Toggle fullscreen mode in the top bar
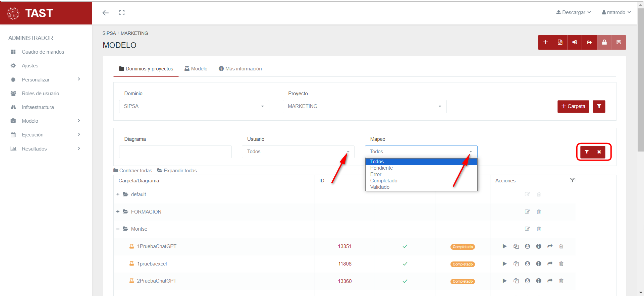 [x=122, y=13]
